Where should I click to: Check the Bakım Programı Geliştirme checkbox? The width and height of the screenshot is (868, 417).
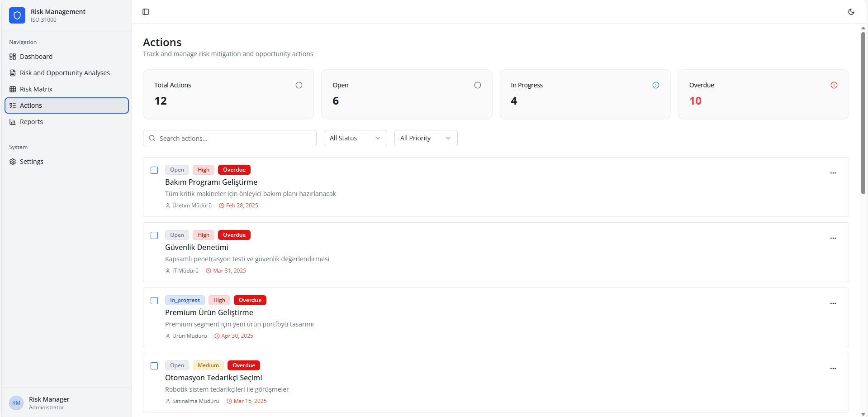[154, 170]
